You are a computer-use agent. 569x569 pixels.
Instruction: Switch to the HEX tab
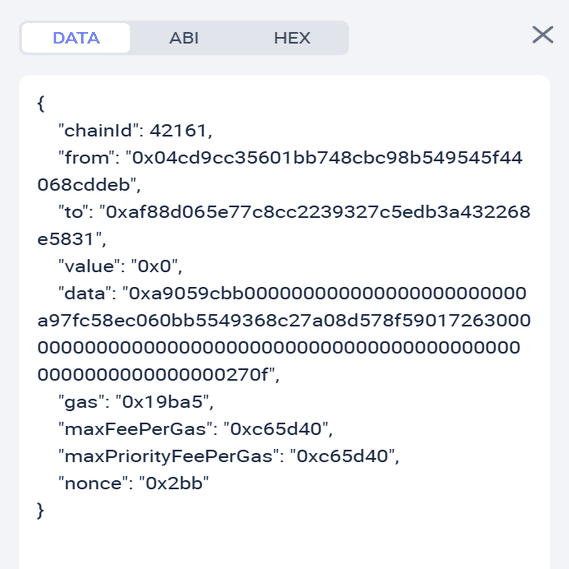(292, 38)
